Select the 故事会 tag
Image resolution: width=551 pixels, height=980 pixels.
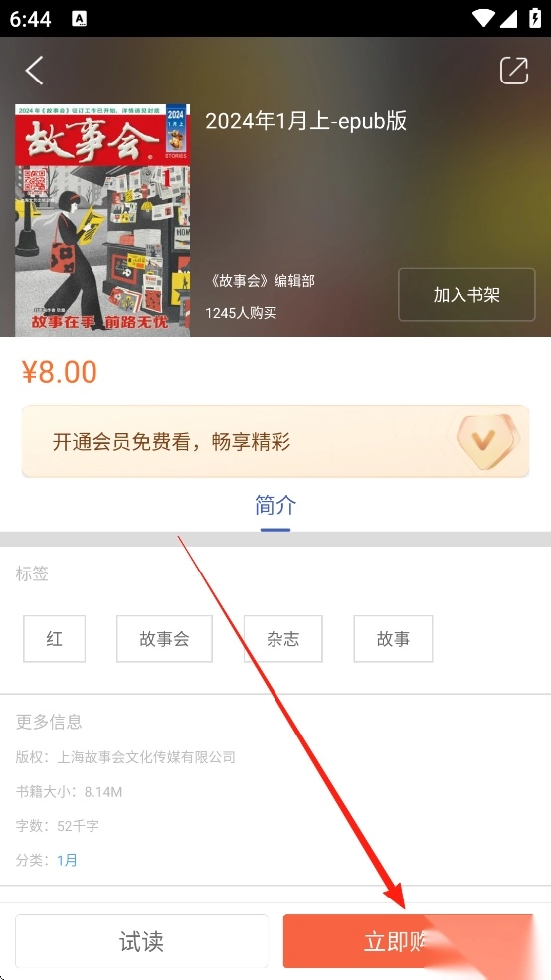(164, 639)
